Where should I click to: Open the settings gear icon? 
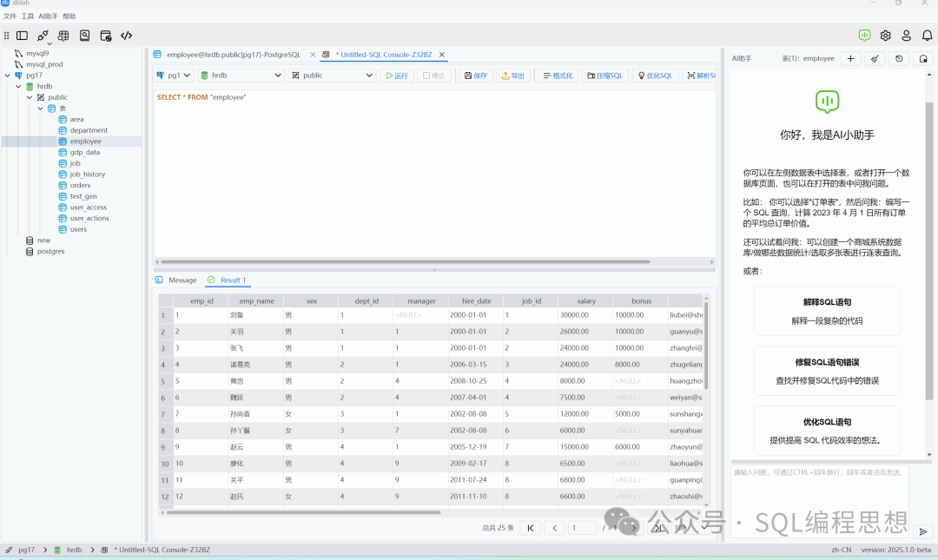(885, 36)
